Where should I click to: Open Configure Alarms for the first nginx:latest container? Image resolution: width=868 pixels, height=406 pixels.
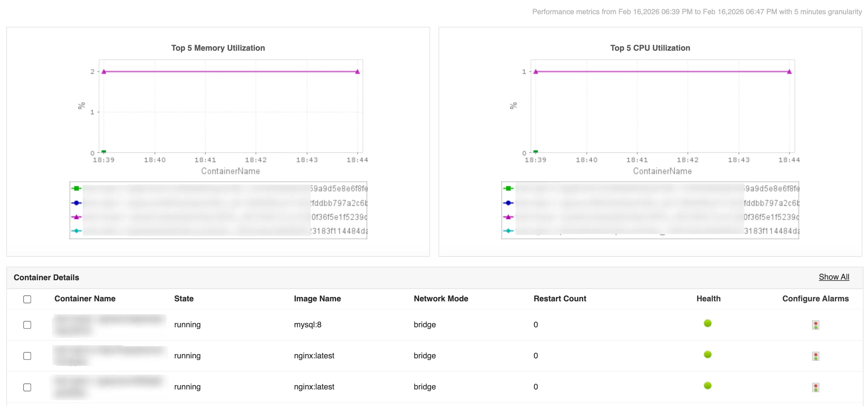(x=815, y=356)
